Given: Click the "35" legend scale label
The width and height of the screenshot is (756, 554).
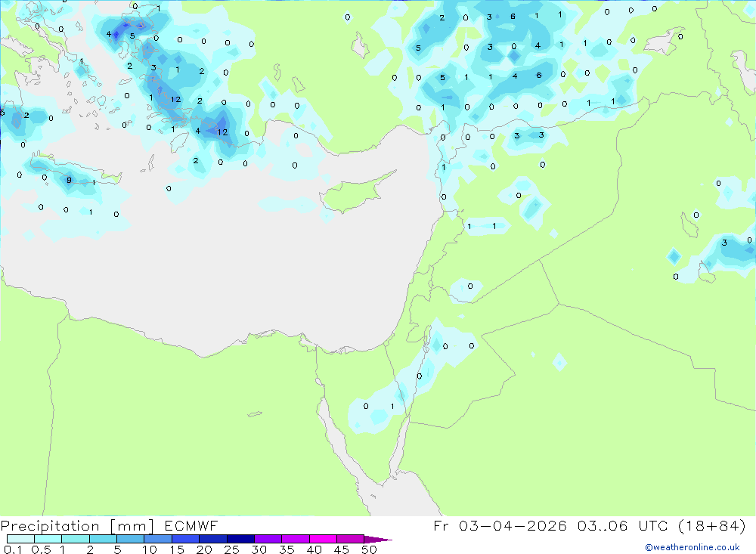Looking at the screenshot, I should tap(287, 549).
